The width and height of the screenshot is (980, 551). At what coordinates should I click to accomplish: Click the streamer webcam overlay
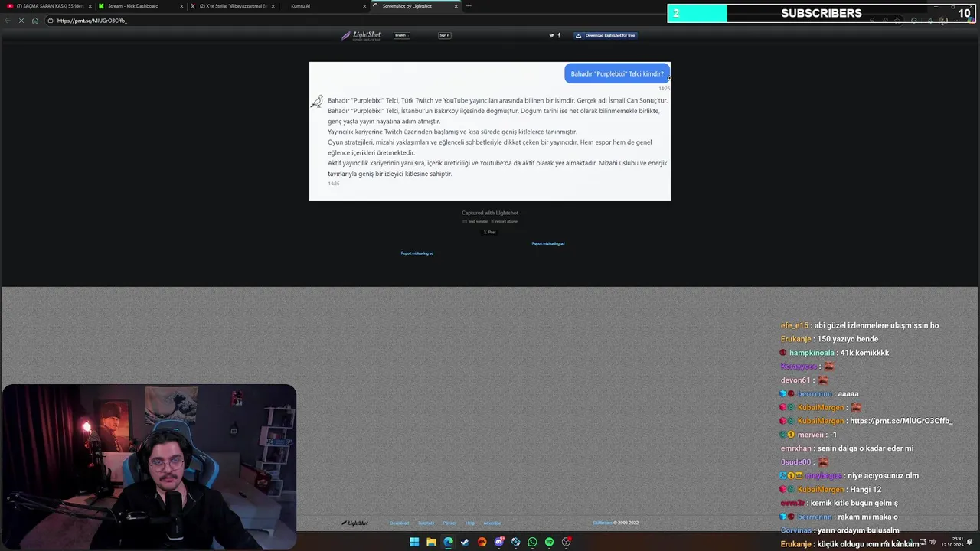pyautogui.click(x=149, y=467)
